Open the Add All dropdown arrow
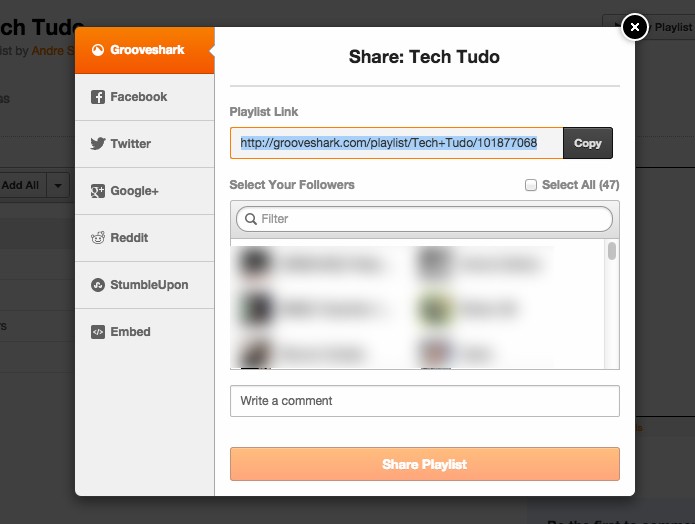Image resolution: width=695 pixels, height=524 pixels. pyautogui.click(x=58, y=185)
